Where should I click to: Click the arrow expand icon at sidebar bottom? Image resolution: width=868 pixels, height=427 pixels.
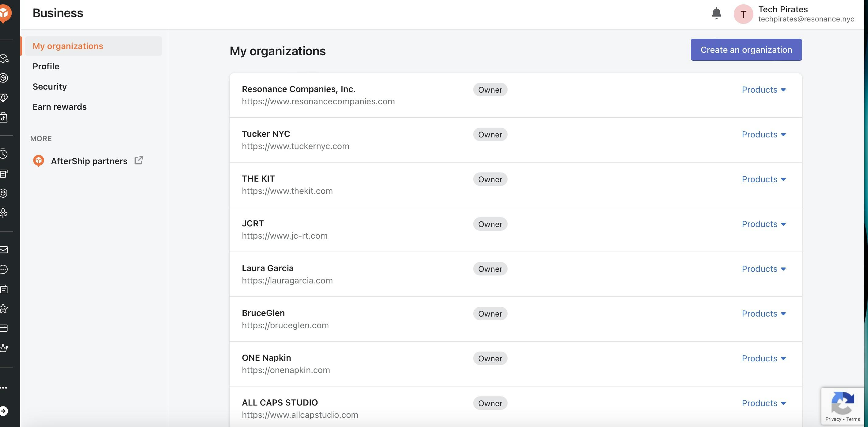[x=4, y=411]
